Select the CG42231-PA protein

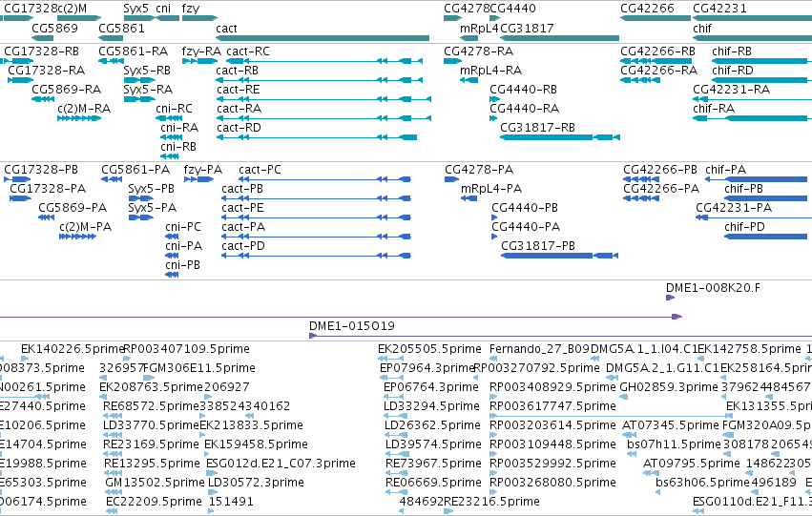coord(754,217)
